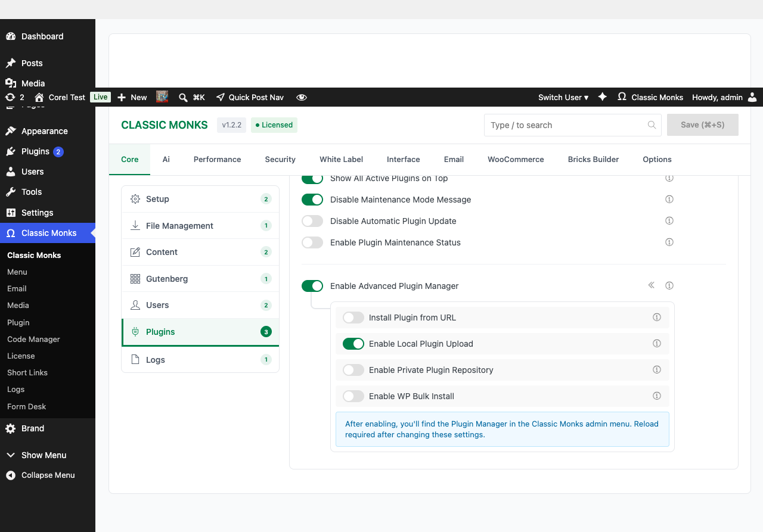The width and height of the screenshot is (763, 532).
Task: Click the Appearance brush icon
Action: [x=11, y=131]
